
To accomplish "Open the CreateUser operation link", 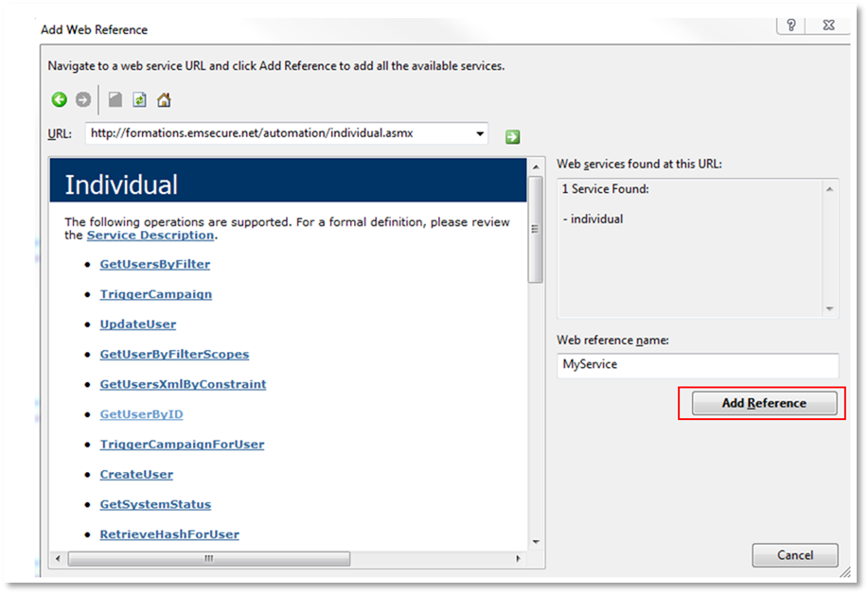I will 136,474.
